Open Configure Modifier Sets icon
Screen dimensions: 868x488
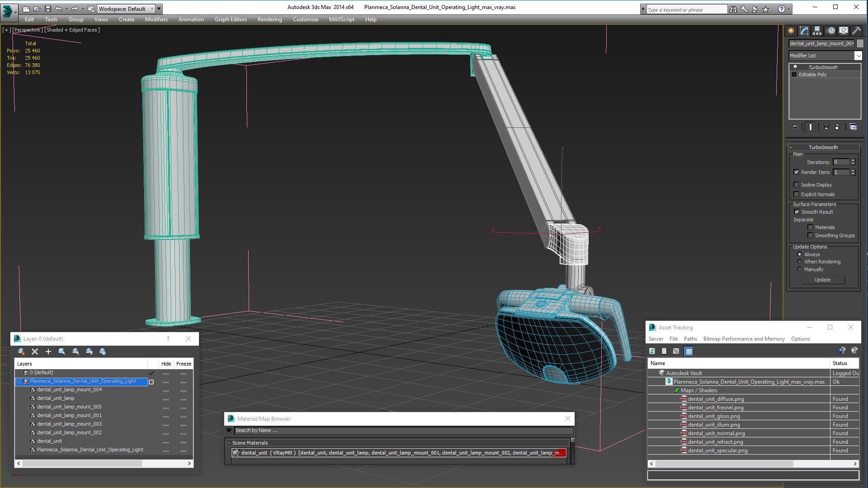tap(854, 127)
